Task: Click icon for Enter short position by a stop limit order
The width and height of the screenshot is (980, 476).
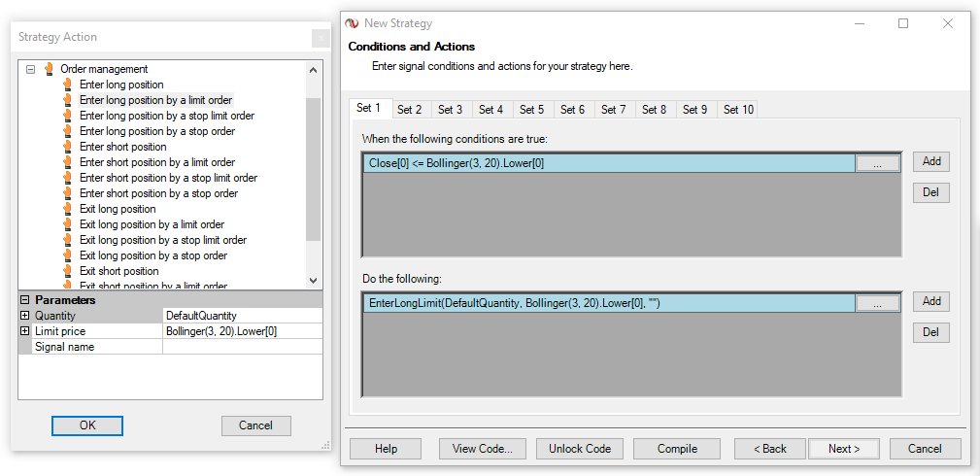Action: [x=68, y=178]
